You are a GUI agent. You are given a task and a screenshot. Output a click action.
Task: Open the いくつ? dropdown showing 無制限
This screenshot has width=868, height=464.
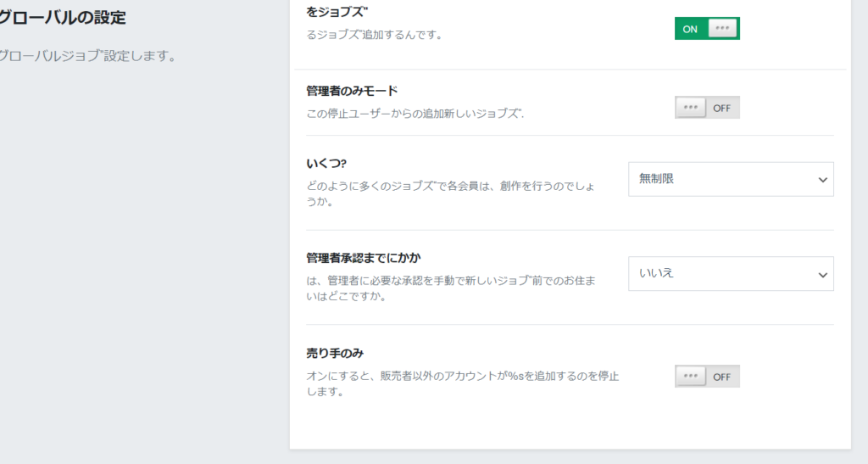point(731,179)
